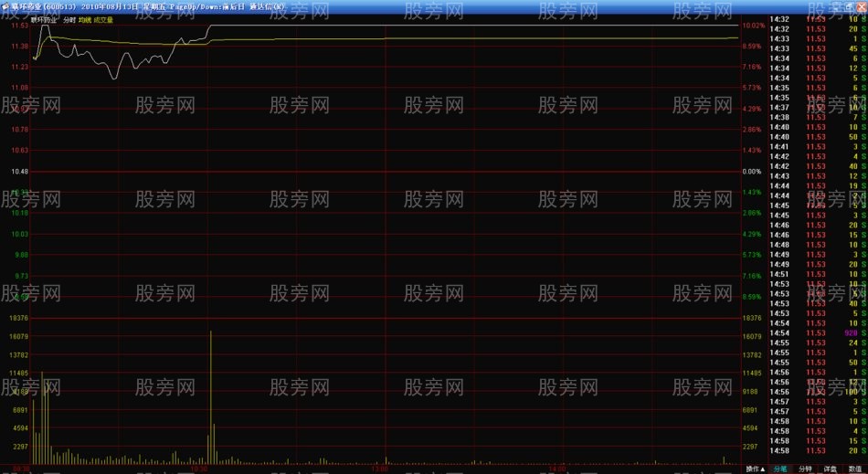Select the 14:33 trade row with 45 volume
The image size is (868, 474).
pyautogui.click(x=818, y=48)
